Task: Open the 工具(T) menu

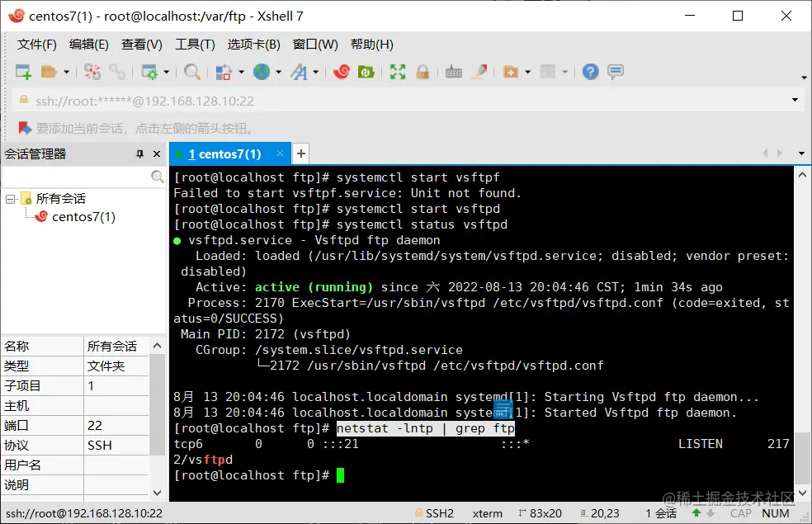Action: pyautogui.click(x=195, y=45)
